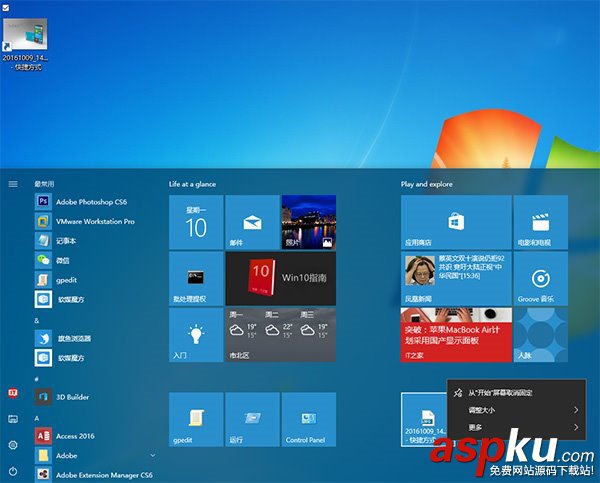Select the 20161009_14 desktop shortcut
Viewport: 600px width, 483px height.
point(25,44)
